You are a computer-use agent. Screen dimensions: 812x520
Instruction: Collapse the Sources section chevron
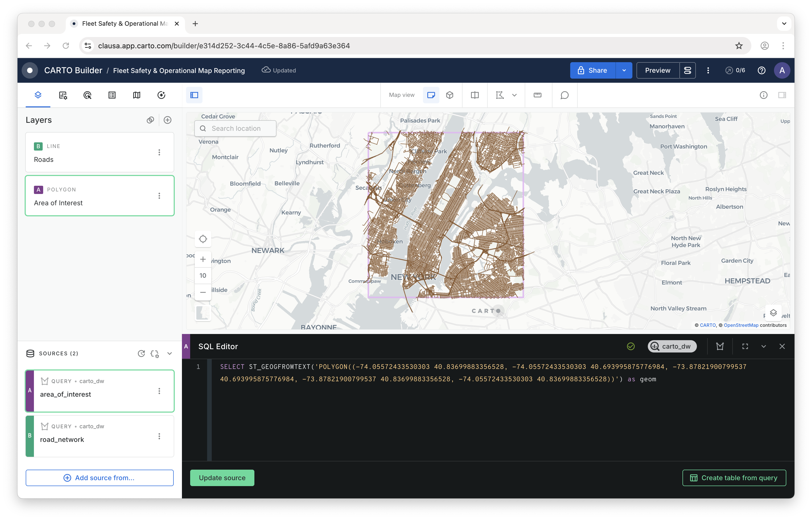tap(170, 354)
